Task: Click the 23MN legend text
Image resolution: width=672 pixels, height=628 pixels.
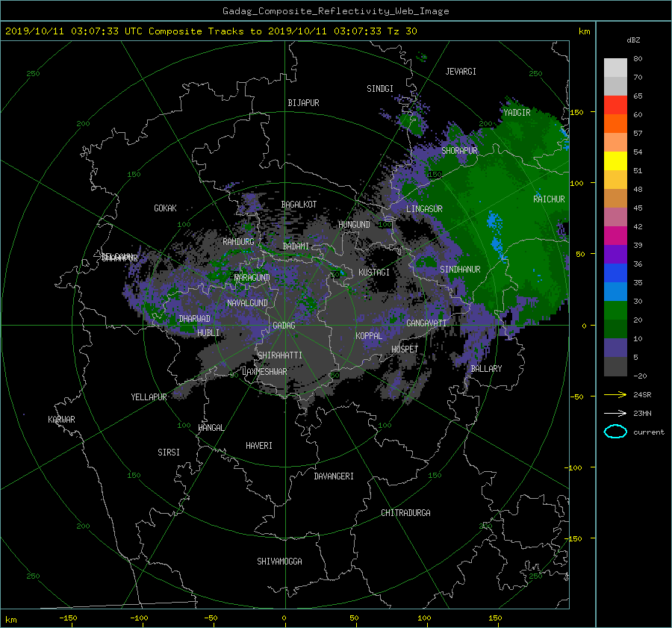Action: click(642, 413)
